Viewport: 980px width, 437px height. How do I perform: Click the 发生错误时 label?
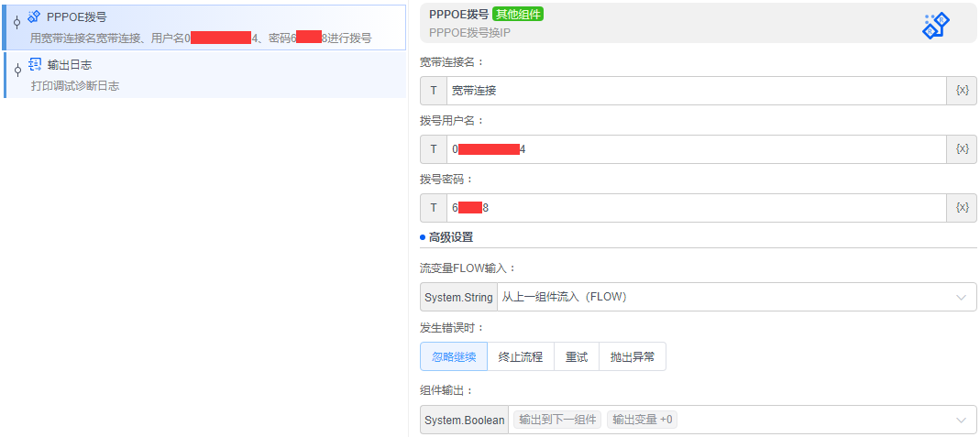[x=451, y=327]
